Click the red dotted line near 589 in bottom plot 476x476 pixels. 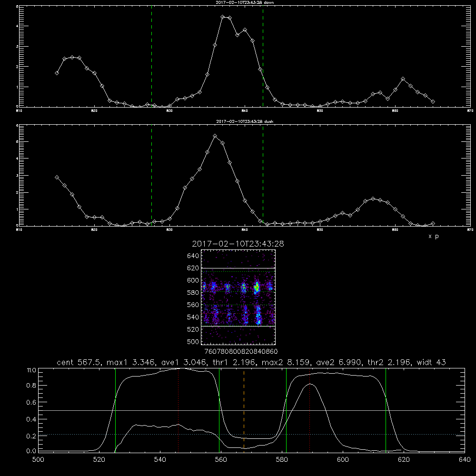[310, 410]
